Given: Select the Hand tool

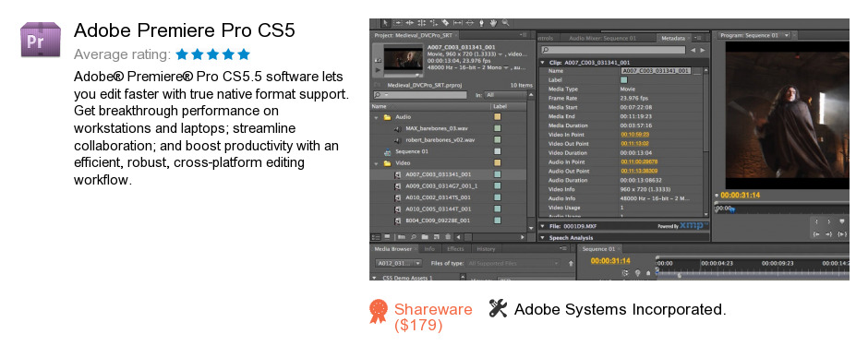Looking at the screenshot, I should coord(493,23).
